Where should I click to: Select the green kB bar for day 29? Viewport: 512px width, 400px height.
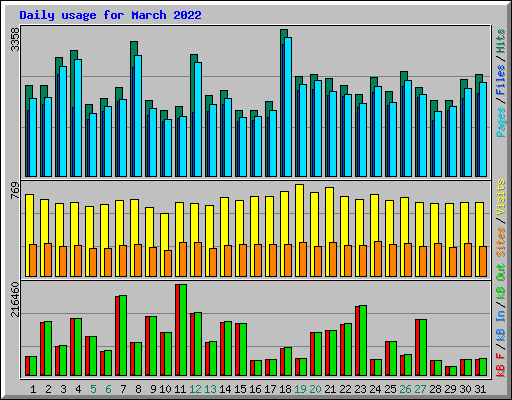click(x=453, y=371)
